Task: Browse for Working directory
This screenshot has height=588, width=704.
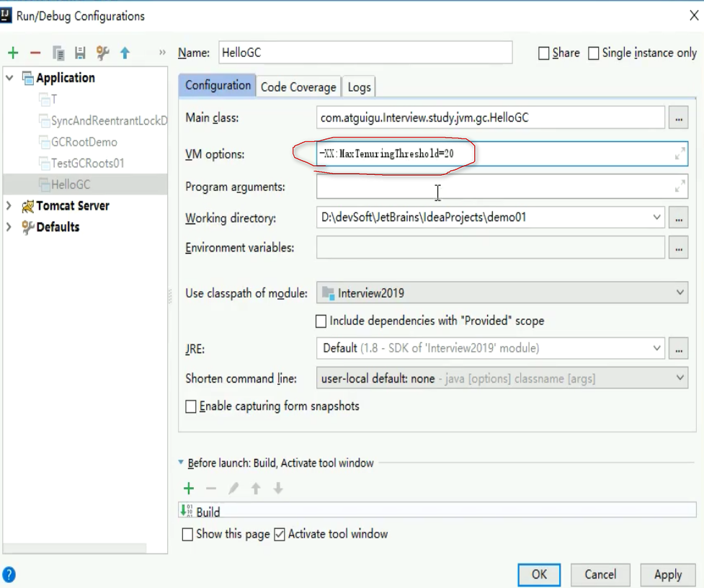Action: coord(678,218)
